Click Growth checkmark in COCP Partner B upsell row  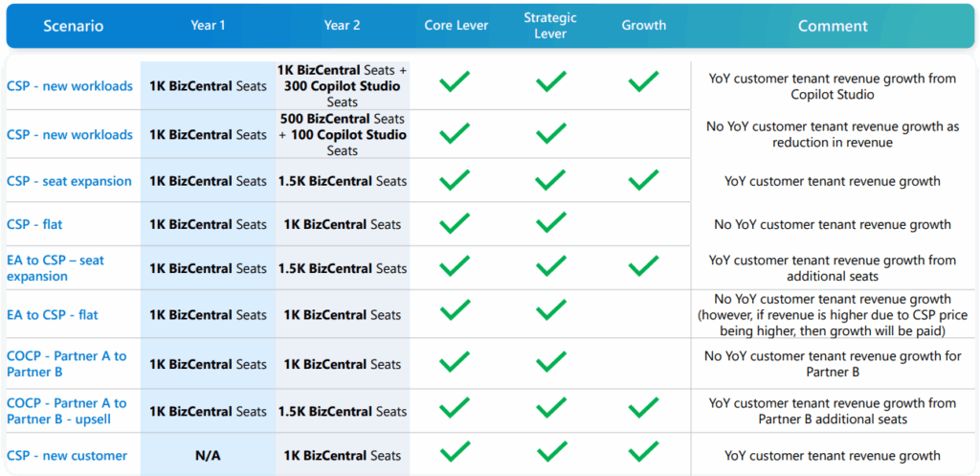point(644,408)
